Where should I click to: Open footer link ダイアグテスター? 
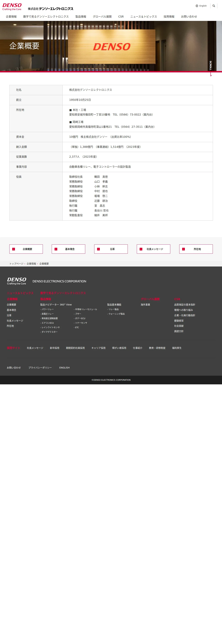pyautogui.click(x=49, y=332)
